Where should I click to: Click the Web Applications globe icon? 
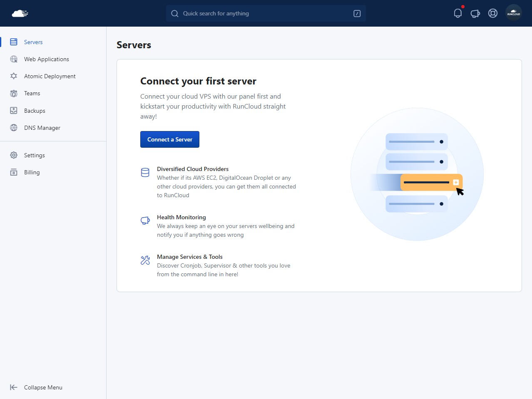[x=14, y=59]
